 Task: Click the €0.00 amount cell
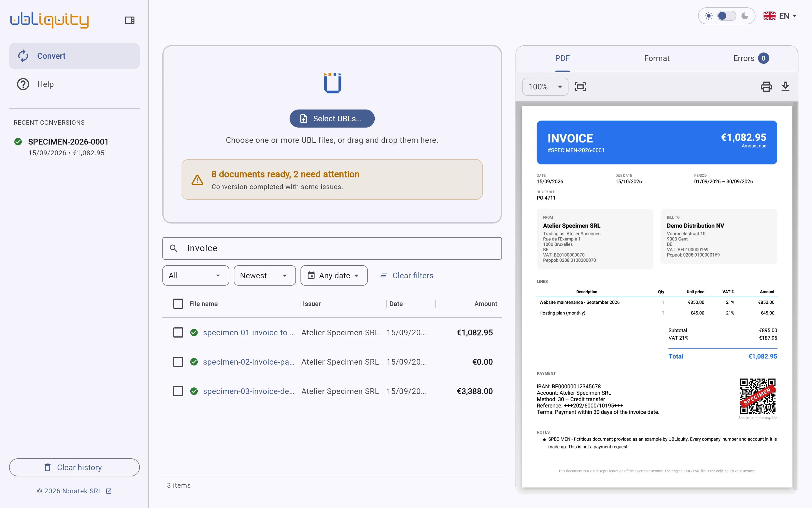point(482,362)
